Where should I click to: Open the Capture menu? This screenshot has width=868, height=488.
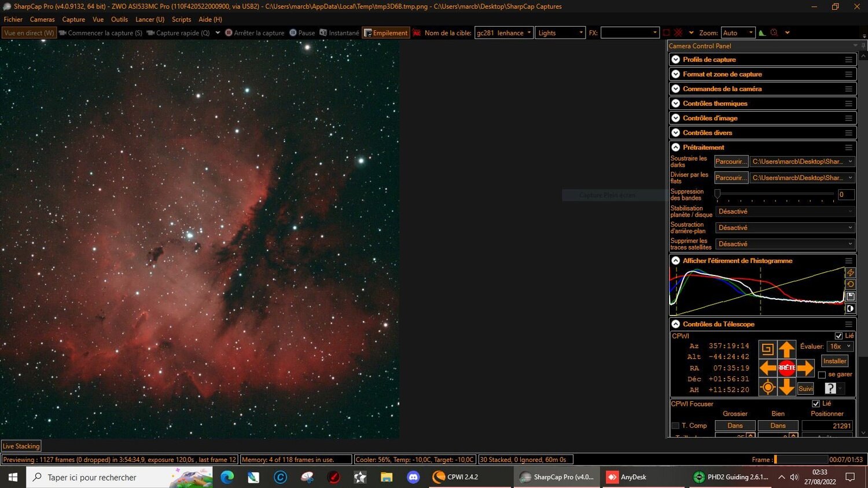(x=73, y=19)
